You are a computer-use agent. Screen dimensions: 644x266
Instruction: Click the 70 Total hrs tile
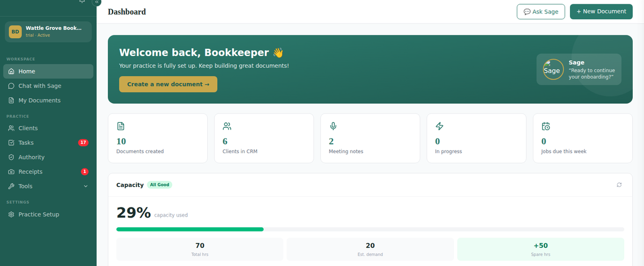[x=200, y=249]
